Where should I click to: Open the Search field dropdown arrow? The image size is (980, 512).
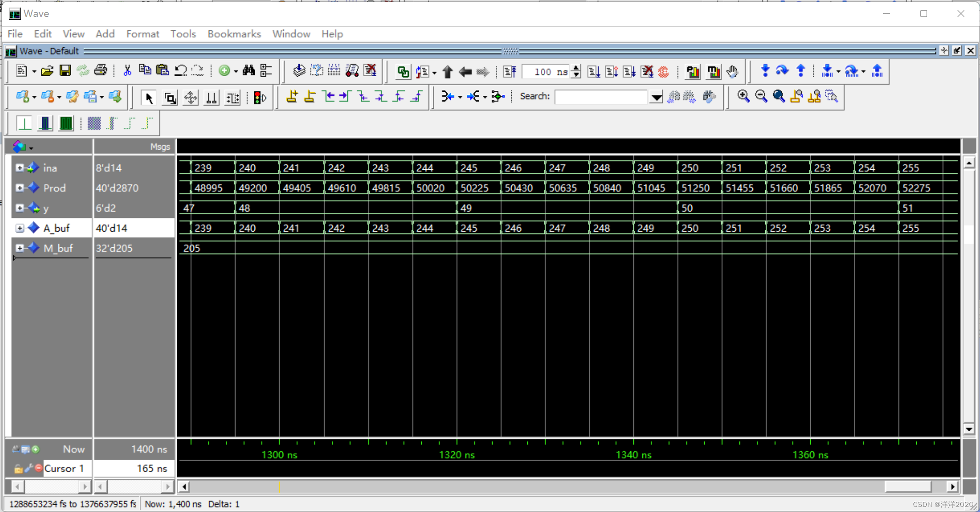pos(656,97)
